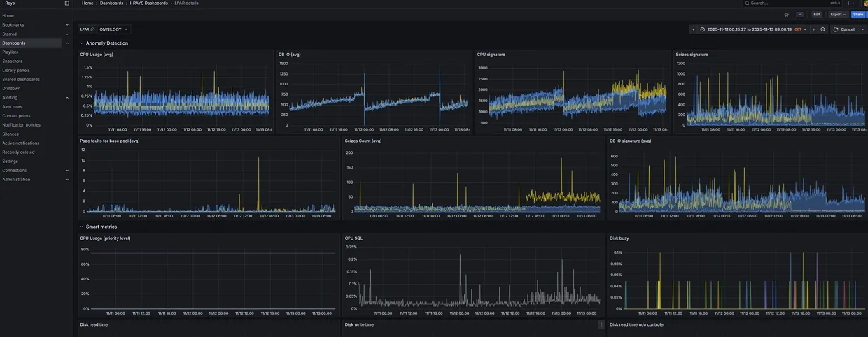
Task: Shift time range forward with right arrow
Action: [813, 29]
